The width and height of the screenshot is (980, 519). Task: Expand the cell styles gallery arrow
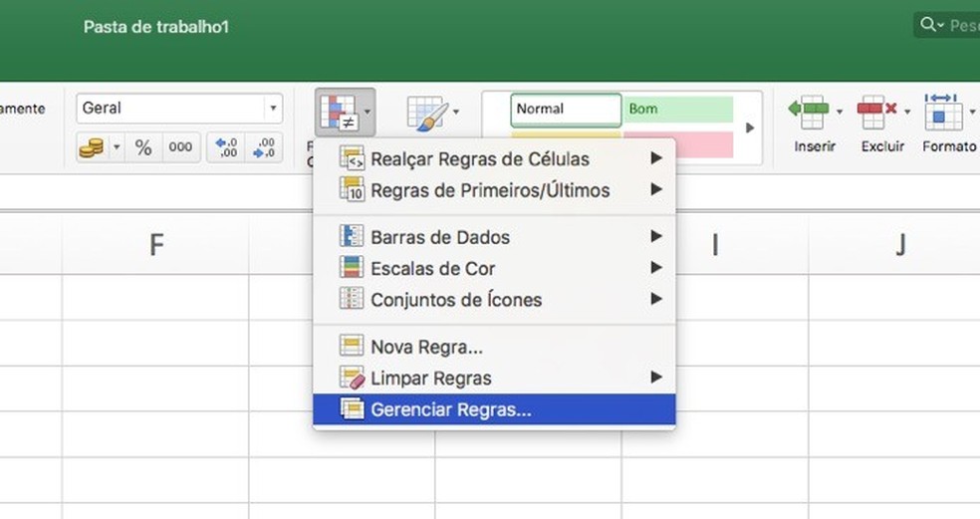click(750, 128)
